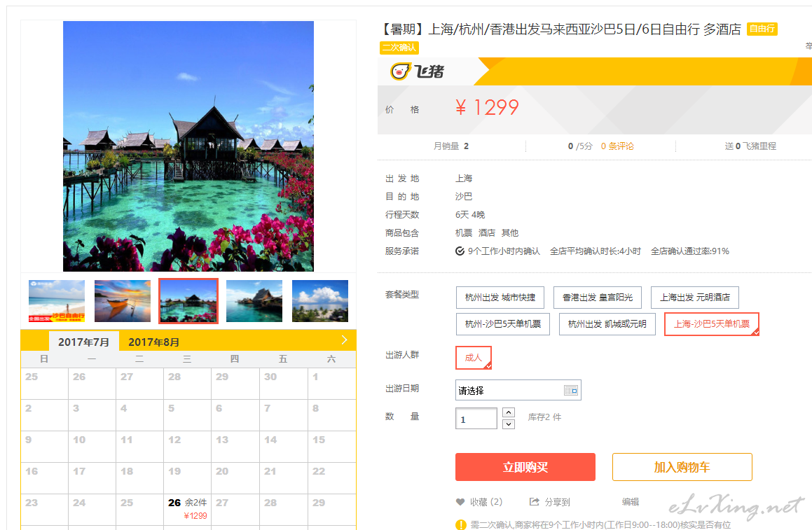This screenshot has height=530, width=812.
Task: Click the 沙巴 destination value
Action: [x=464, y=197]
